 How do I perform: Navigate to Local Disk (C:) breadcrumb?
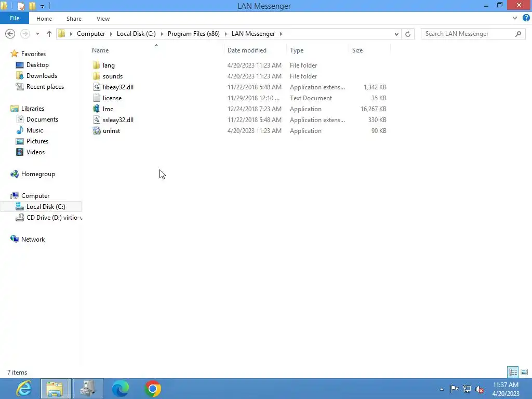coord(136,34)
